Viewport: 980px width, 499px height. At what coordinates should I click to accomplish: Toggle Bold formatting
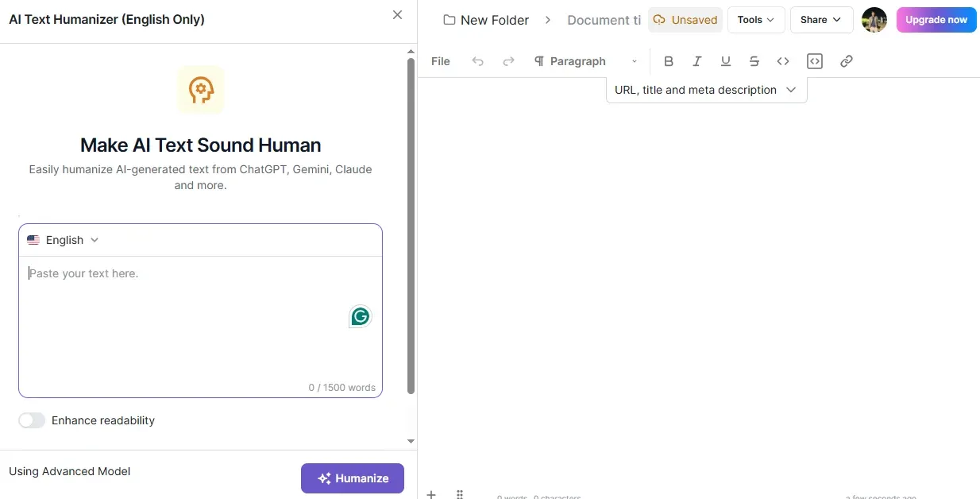[x=669, y=61]
